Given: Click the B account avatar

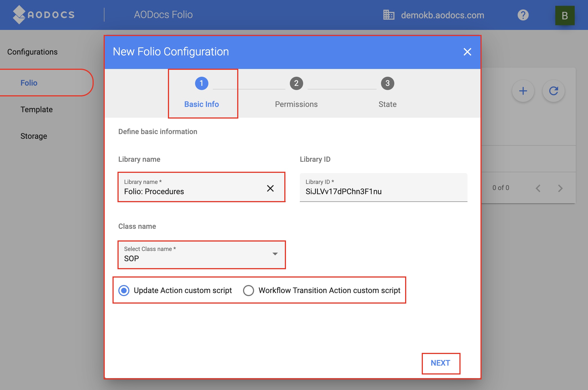Looking at the screenshot, I should [x=565, y=15].
